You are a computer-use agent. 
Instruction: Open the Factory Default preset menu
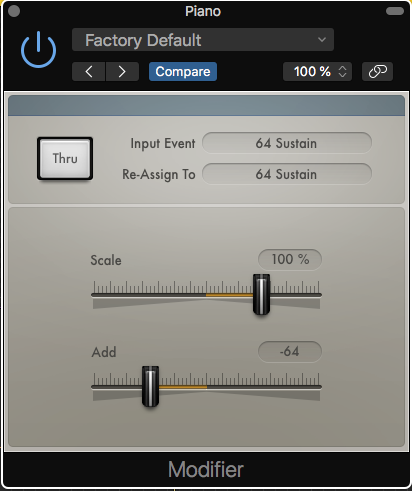pyautogui.click(x=203, y=40)
